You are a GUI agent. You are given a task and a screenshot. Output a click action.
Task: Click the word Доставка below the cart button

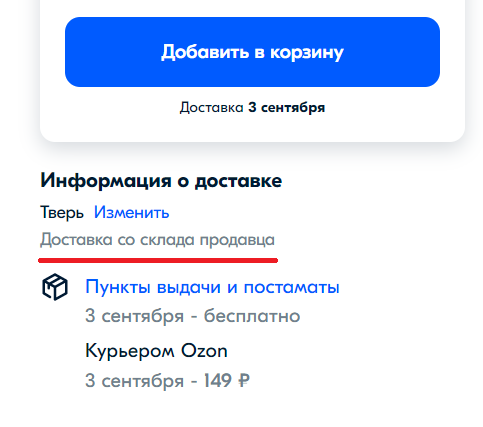(212, 108)
